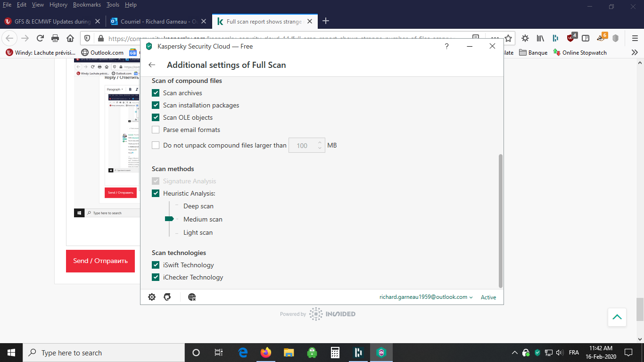Open the gear extension icon in toolbar

[525, 38]
